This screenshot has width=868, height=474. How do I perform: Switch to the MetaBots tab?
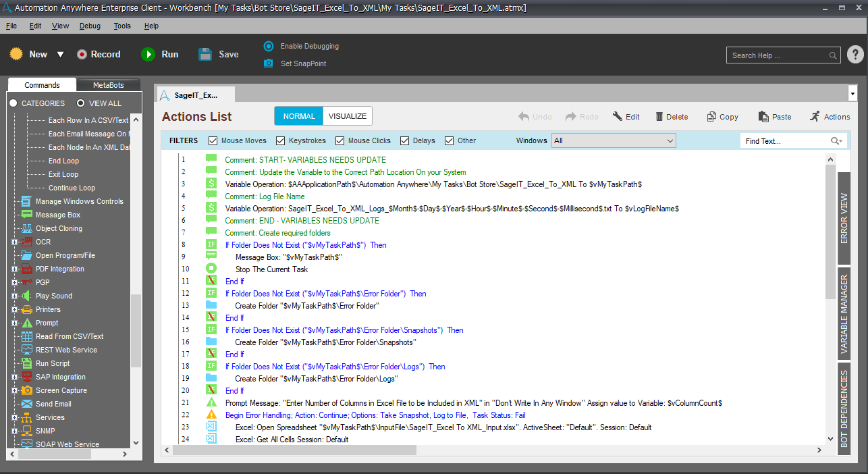pyautogui.click(x=108, y=85)
